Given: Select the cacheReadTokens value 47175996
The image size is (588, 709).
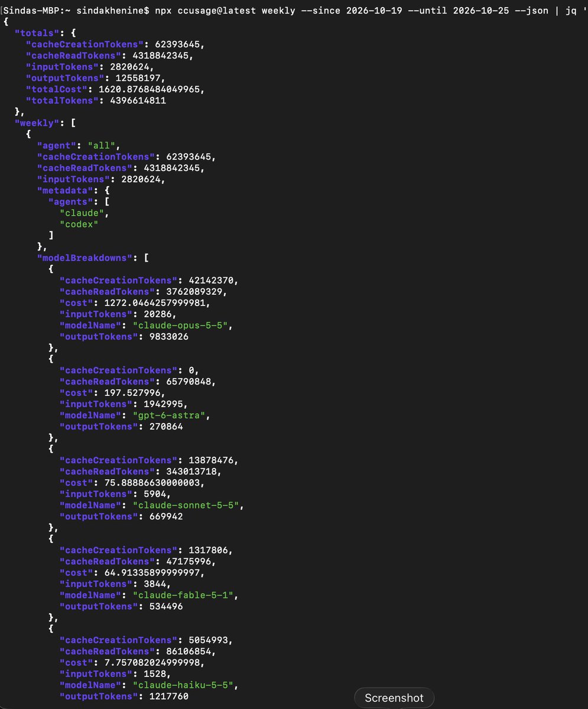Looking at the screenshot, I should [190, 561].
